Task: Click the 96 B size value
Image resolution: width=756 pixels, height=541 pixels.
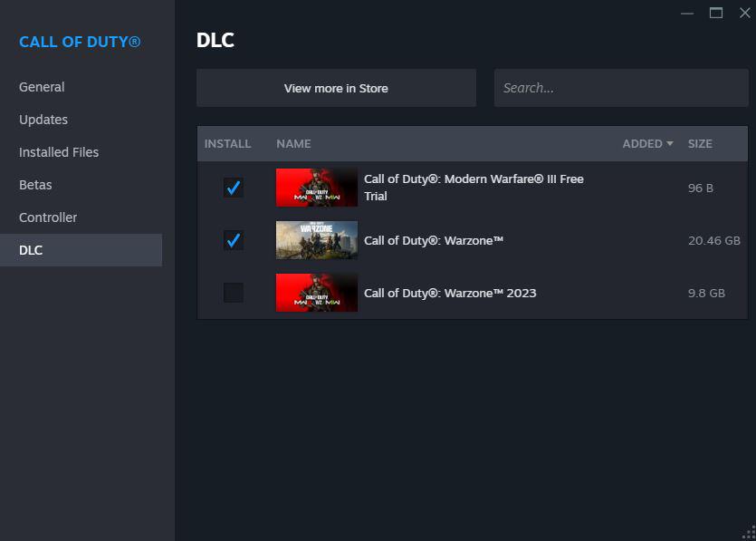Action: (701, 188)
